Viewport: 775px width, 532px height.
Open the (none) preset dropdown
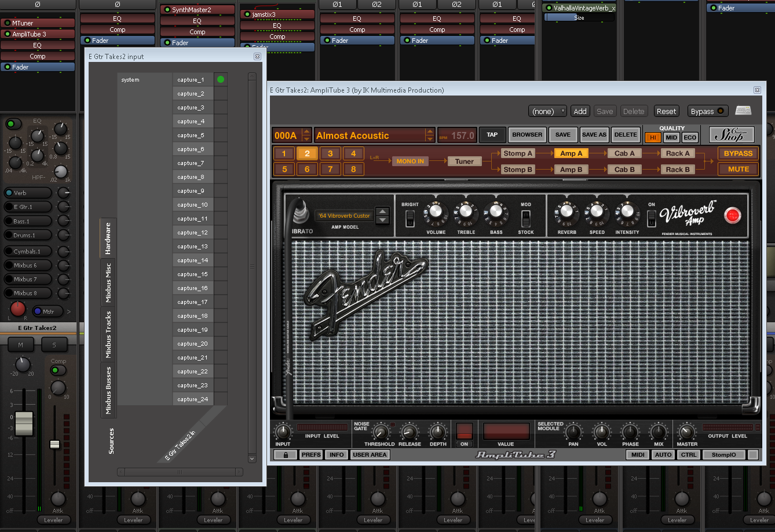click(x=547, y=111)
